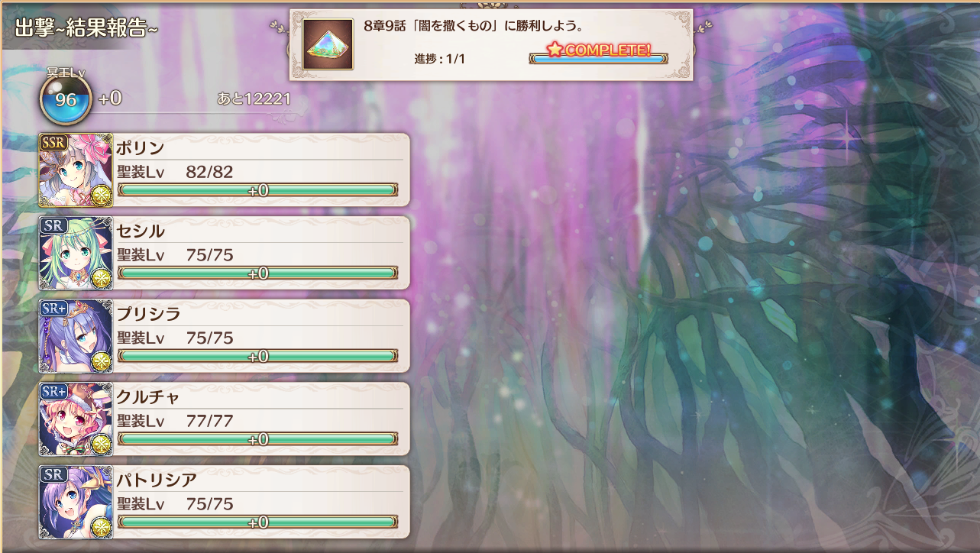Click プリシラ's green experience bar

257,356
